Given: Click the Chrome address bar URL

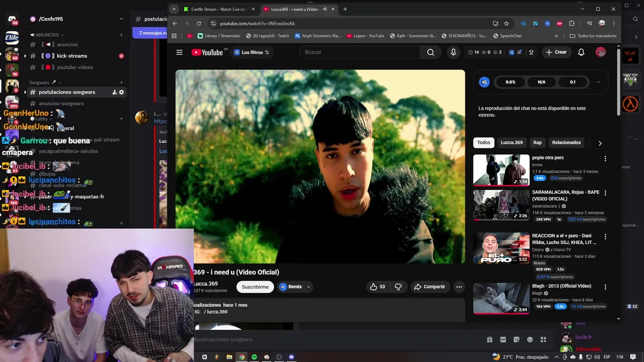Looking at the screenshot, I should click(257, 23).
